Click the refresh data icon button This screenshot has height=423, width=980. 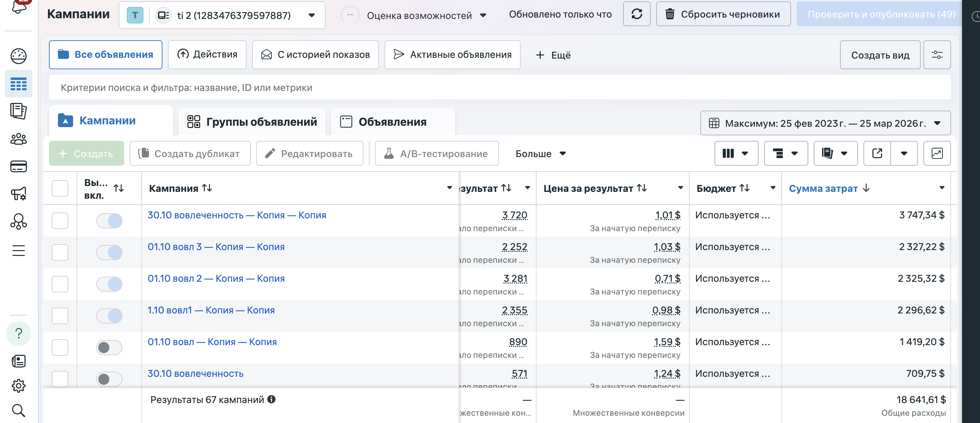(637, 14)
